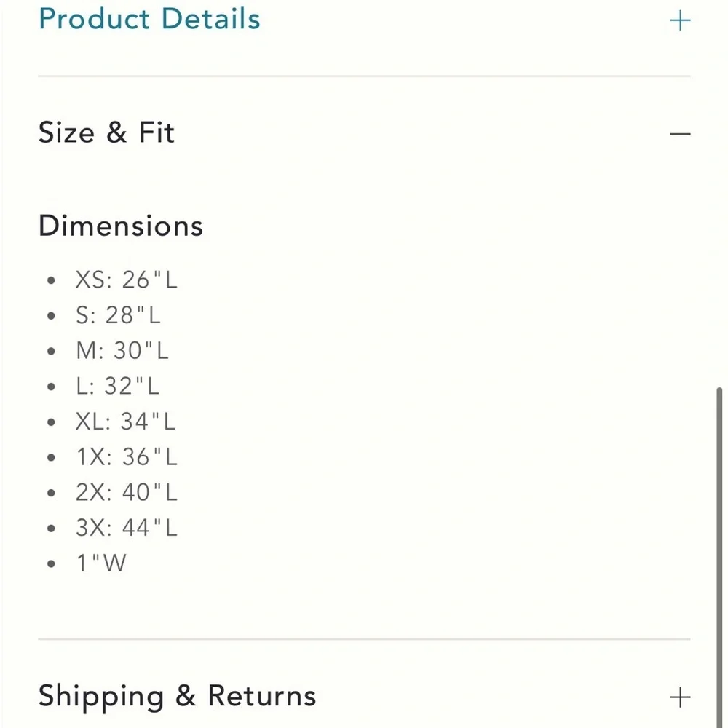Click the XL: 34"L size entry

[x=125, y=422]
